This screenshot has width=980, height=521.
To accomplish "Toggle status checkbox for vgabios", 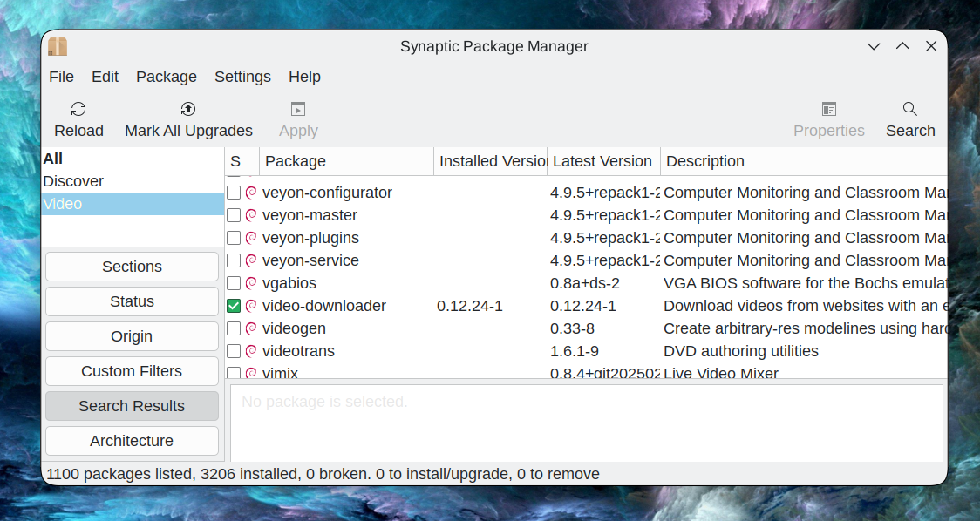I will tap(234, 283).
